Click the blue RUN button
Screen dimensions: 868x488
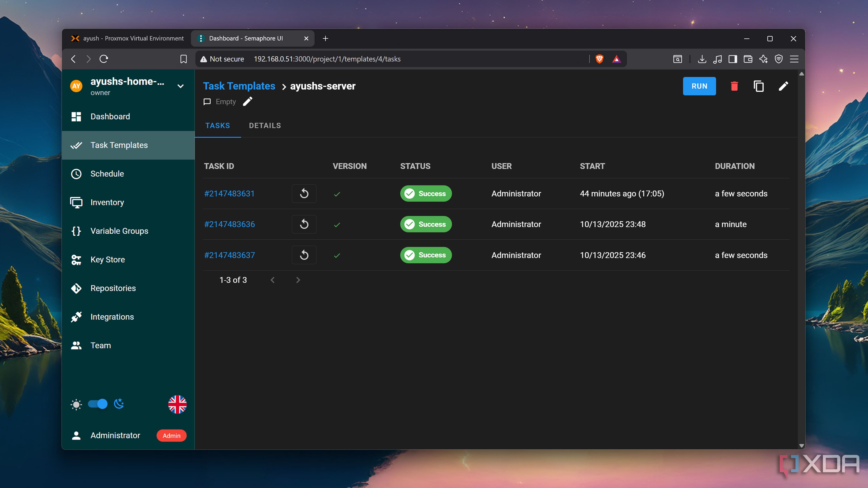pyautogui.click(x=699, y=86)
